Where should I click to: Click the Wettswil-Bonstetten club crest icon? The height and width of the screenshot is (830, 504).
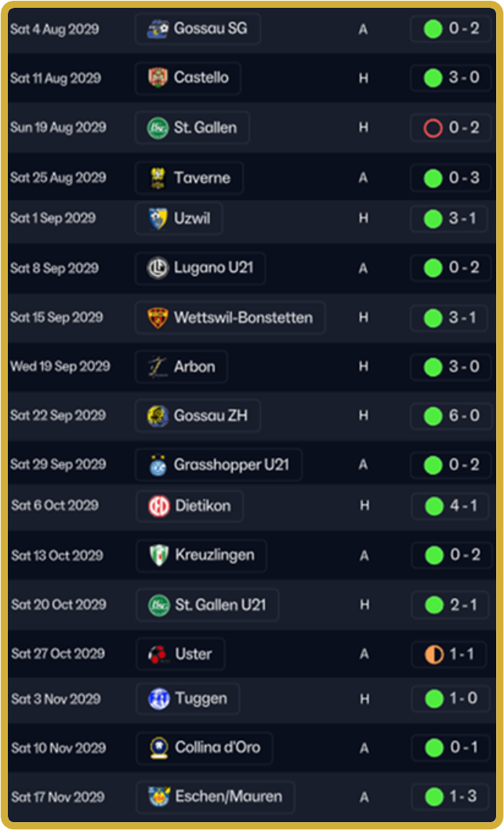coord(158,317)
